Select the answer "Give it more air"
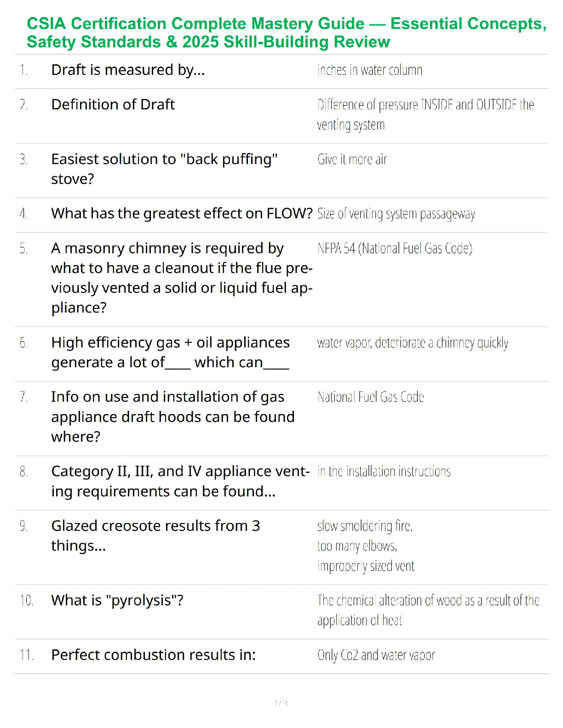 [x=352, y=159]
